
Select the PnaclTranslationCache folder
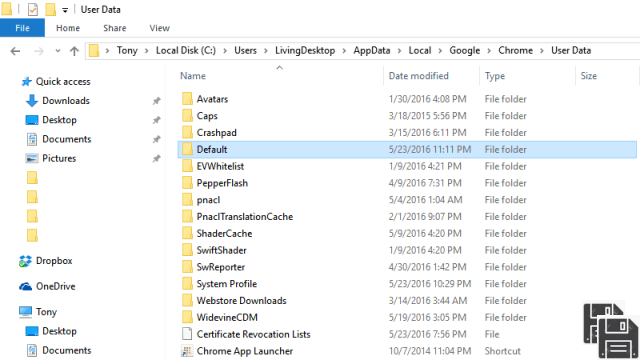point(244,216)
